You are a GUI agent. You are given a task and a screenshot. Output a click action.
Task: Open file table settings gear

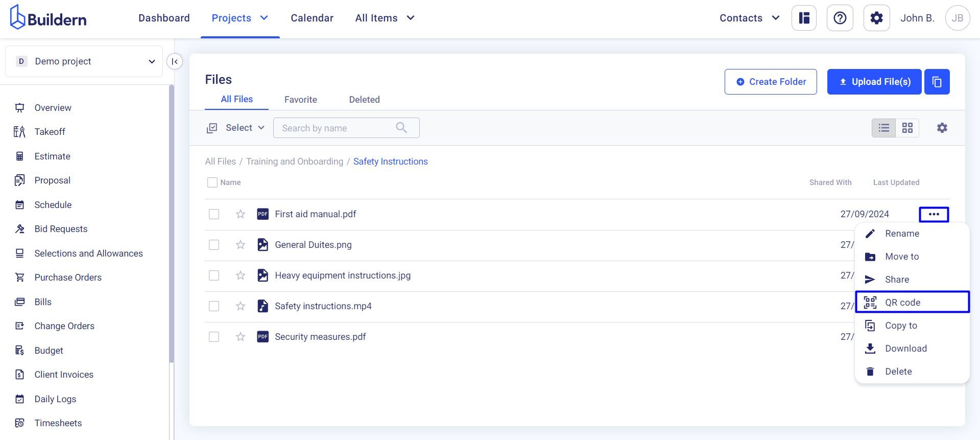[942, 128]
